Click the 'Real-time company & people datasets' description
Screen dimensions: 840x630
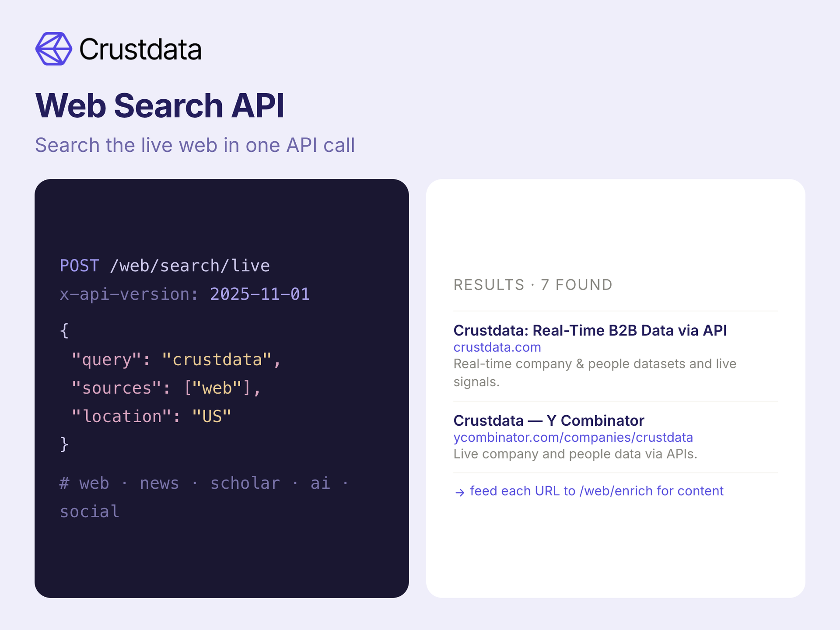click(595, 373)
